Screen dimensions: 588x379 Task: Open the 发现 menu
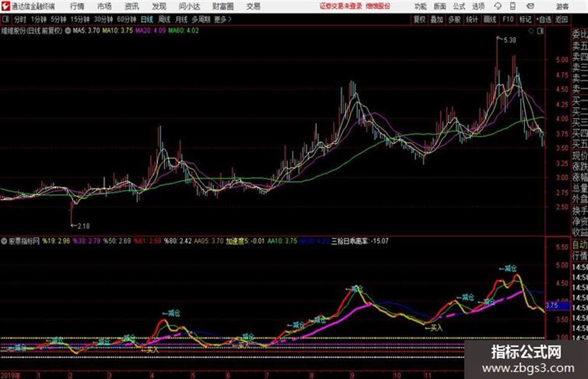click(x=159, y=6)
